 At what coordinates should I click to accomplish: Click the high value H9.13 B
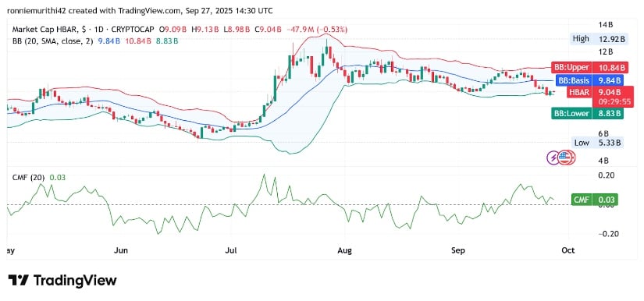click(205, 30)
